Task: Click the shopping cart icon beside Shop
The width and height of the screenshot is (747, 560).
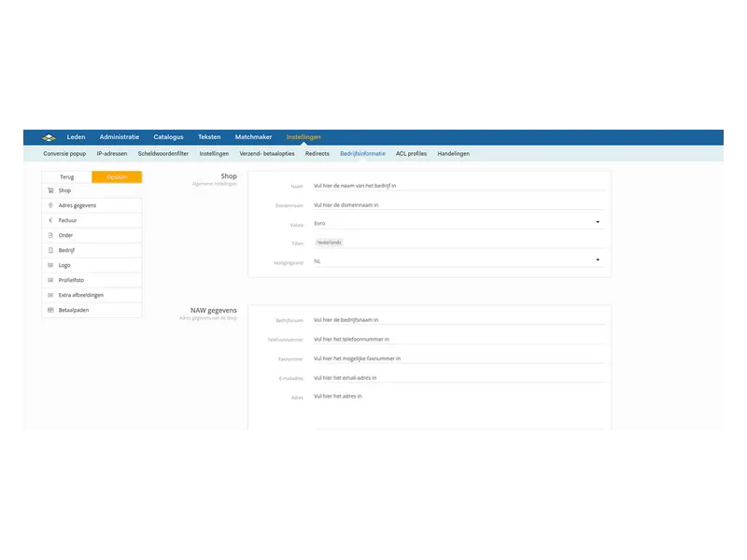Action: (x=50, y=190)
